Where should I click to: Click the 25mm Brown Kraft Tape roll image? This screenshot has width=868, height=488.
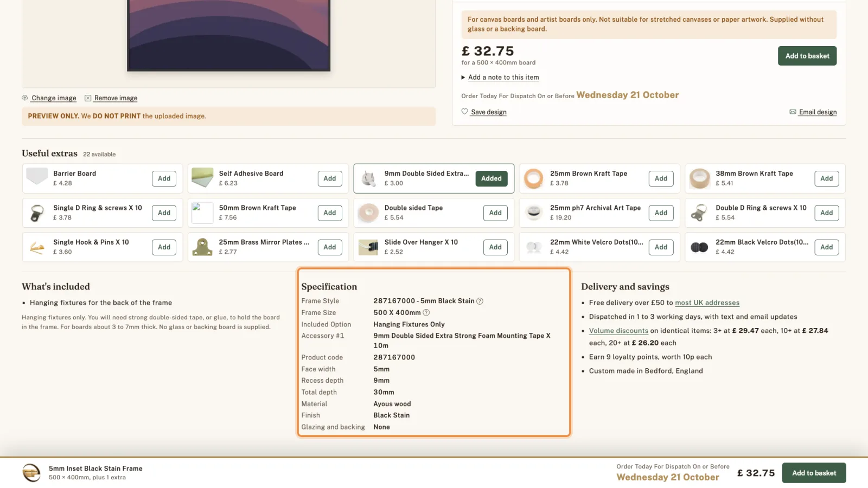pos(534,178)
